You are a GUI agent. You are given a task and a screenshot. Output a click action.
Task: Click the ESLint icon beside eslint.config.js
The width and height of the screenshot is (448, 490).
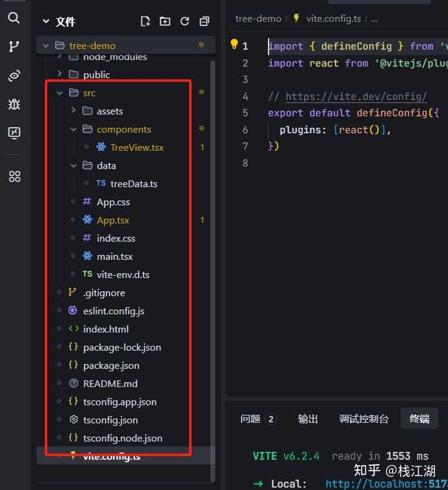73,310
